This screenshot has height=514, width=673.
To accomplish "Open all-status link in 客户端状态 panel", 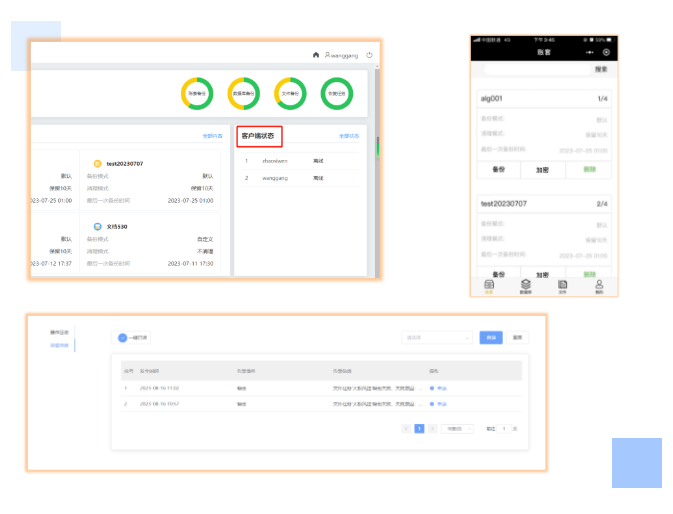I will [x=349, y=136].
